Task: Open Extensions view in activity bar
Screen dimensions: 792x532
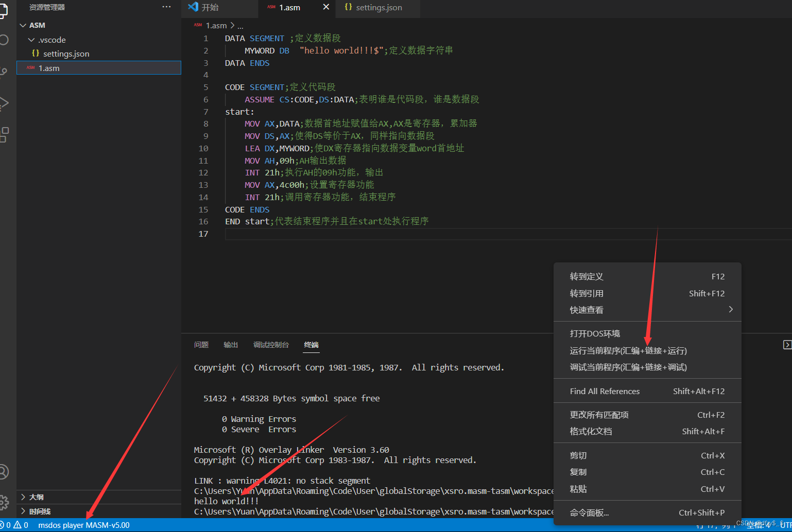Action: coord(4,135)
